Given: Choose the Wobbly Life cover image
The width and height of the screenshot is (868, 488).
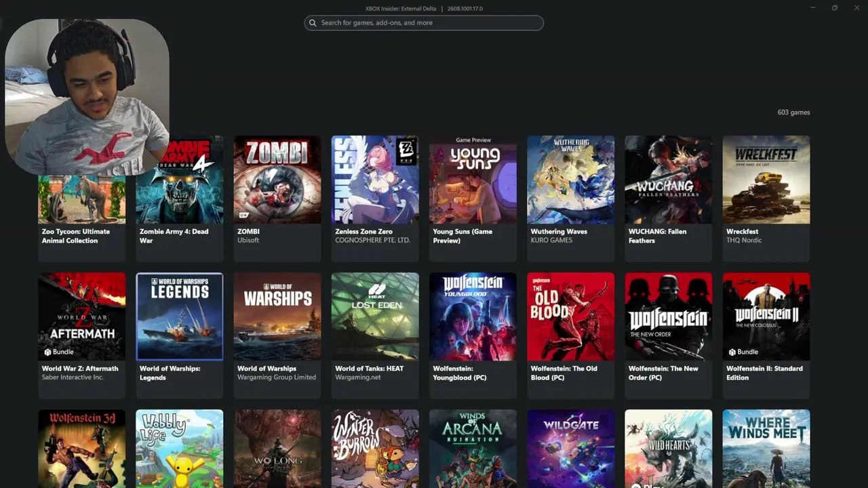Looking at the screenshot, I should [180, 449].
